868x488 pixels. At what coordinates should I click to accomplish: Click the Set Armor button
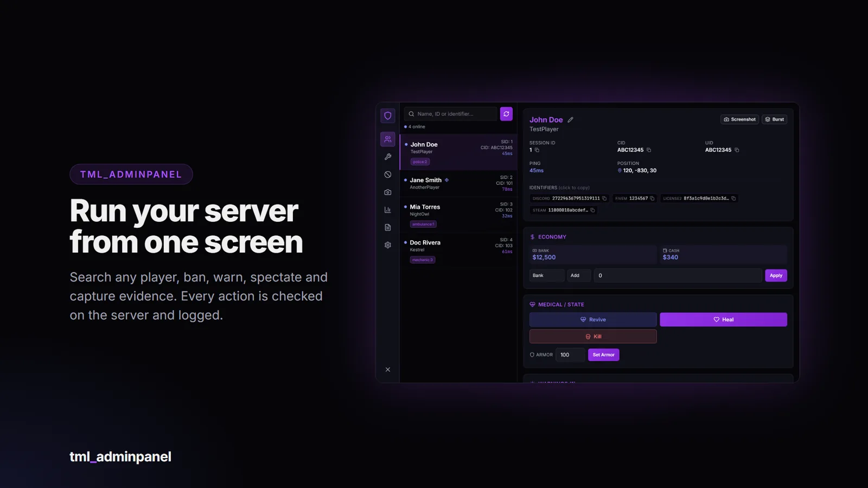[x=603, y=355]
